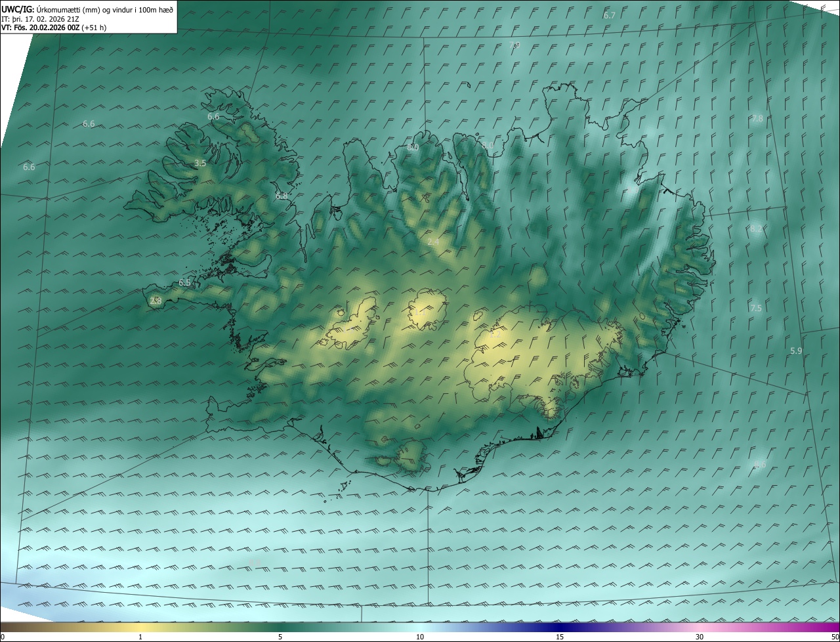Select the 6.5 value label
Image resolution: width=840 pixels, height=642 pixels.
tap(184, 282)
